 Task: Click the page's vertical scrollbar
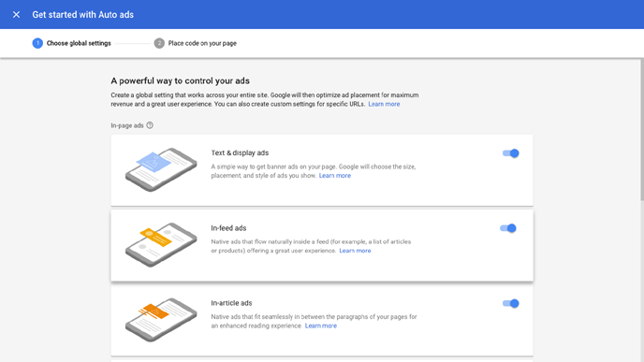641,129
